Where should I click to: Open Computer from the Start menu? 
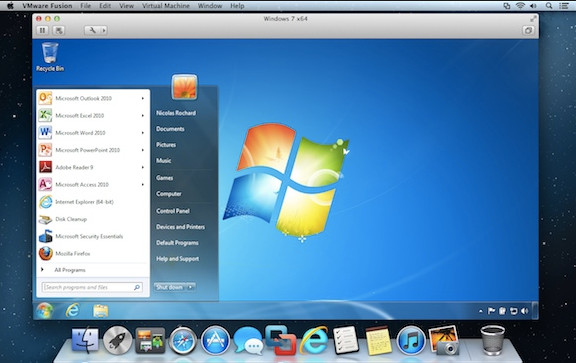click(x=169, y=194)
